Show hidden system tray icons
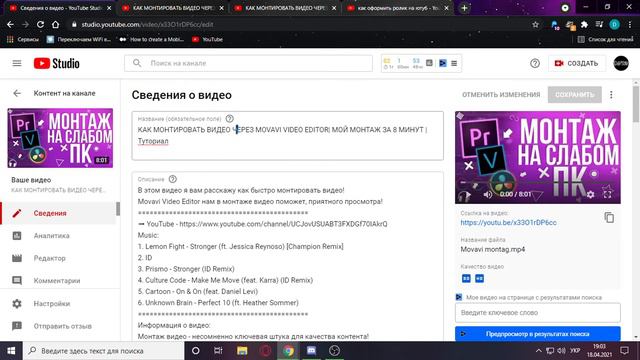 (x=539, y=351)
